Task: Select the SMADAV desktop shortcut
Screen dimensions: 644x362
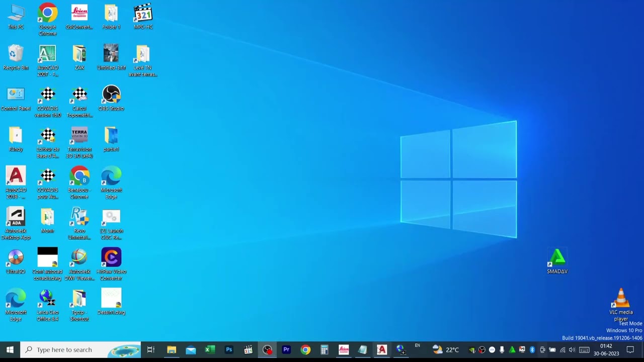Action: [x=557, y=261]
